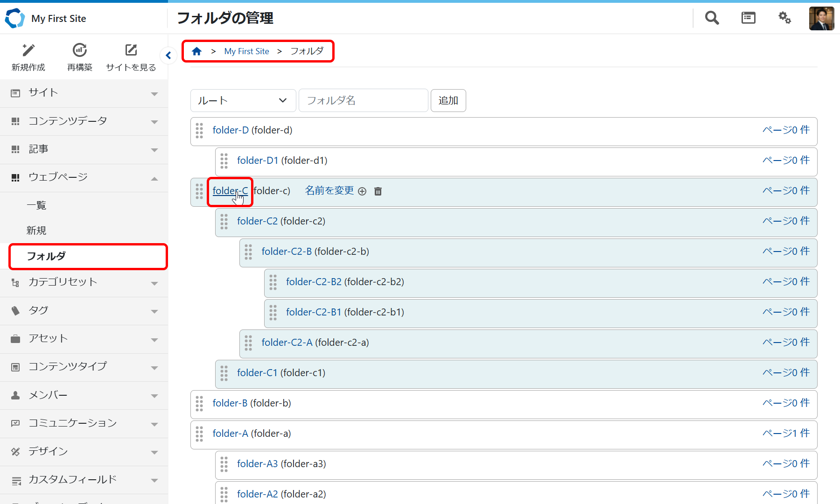840x504 pixels.
Task: Click the 名前を変更 link for folder-C
Action: pos(329,191)
